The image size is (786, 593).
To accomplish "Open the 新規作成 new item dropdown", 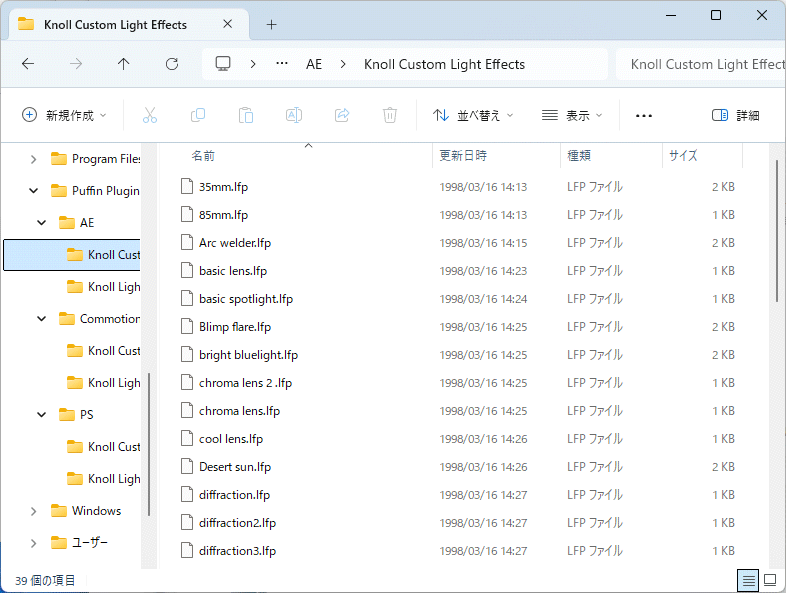I will (x=64, y=115).
